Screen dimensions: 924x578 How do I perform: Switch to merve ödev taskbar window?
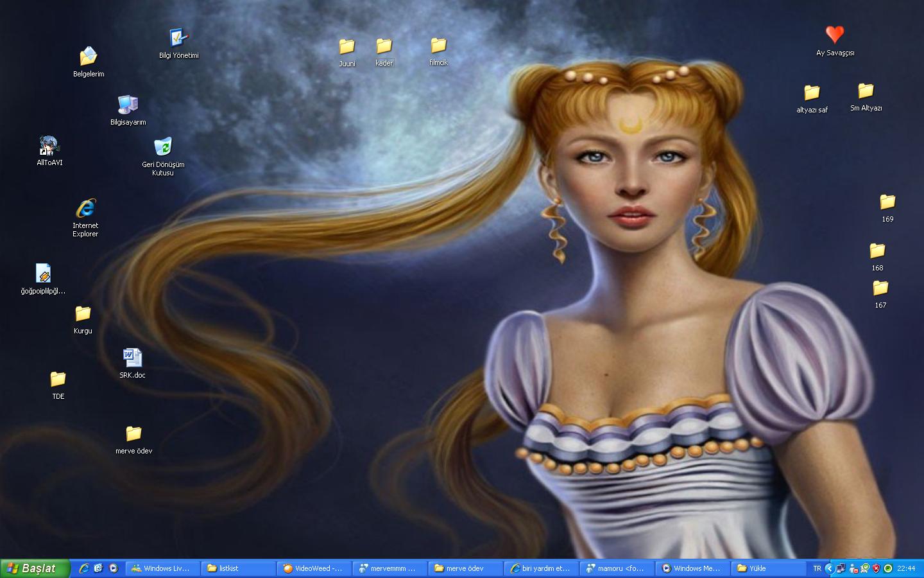click(466, 568)
